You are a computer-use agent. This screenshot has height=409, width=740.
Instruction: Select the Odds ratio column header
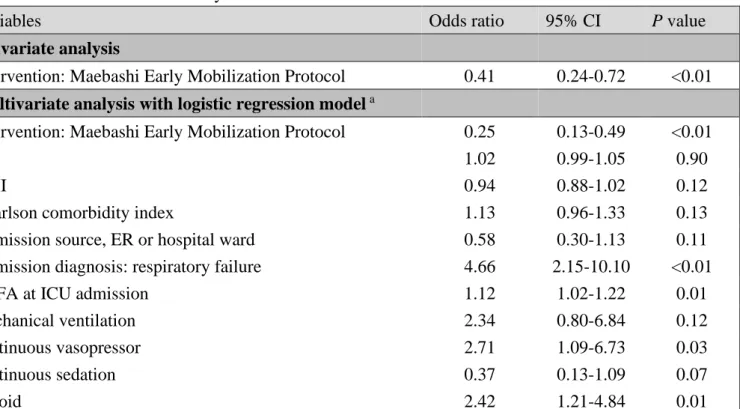pyautogui.click(x=466, y=21)
